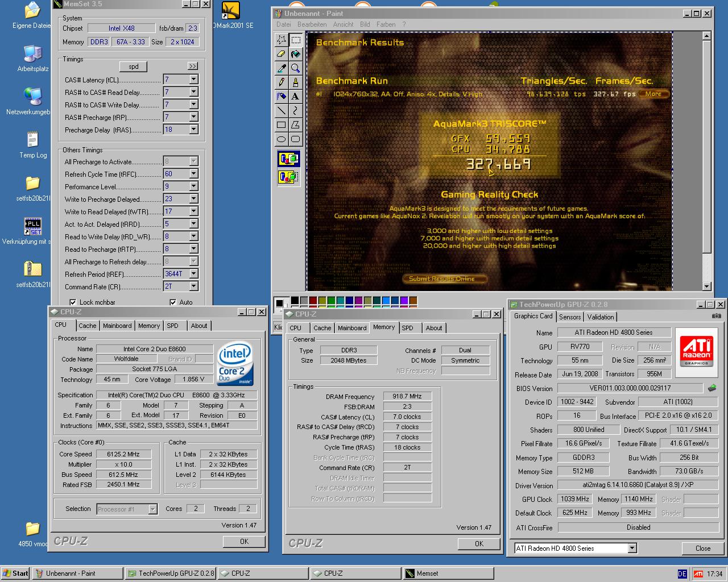Toggle the Lock mchbar checkbox in MemSet
The image size is (728, 582).
(x=73, y=302)
